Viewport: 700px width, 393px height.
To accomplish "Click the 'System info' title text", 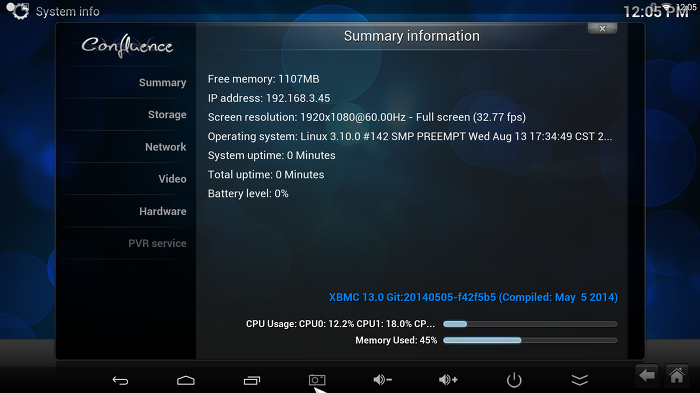I will pos(67,12).
